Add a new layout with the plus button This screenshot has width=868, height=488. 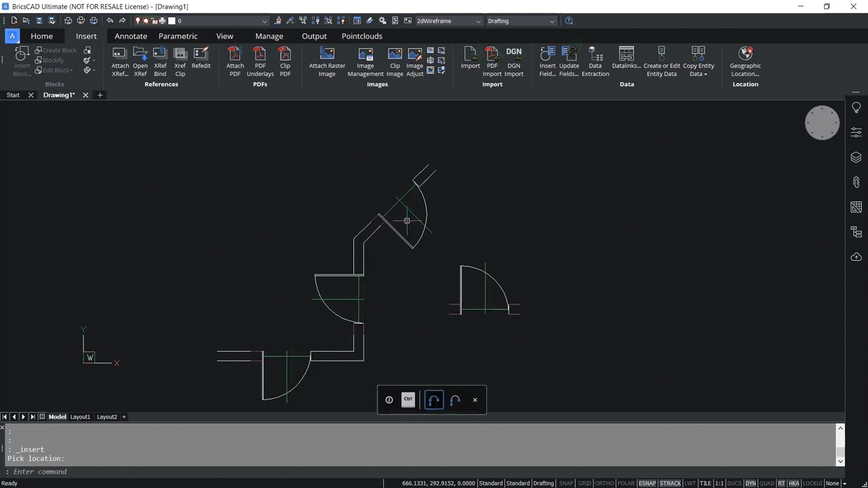click(124, 417)
